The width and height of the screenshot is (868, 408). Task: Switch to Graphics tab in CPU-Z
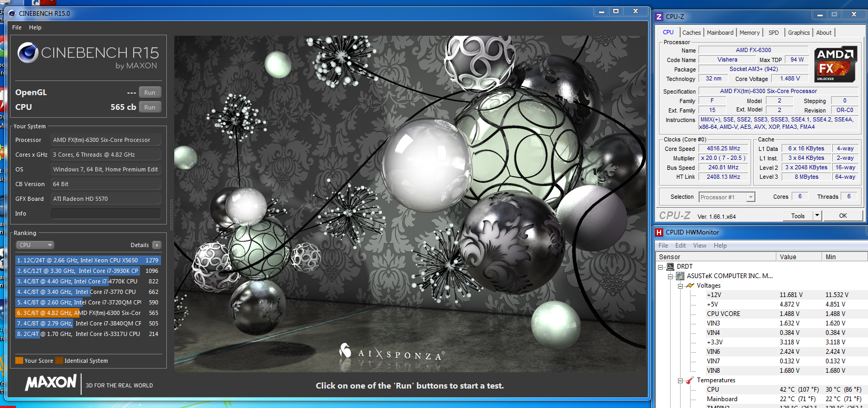(x=799, y=33)
